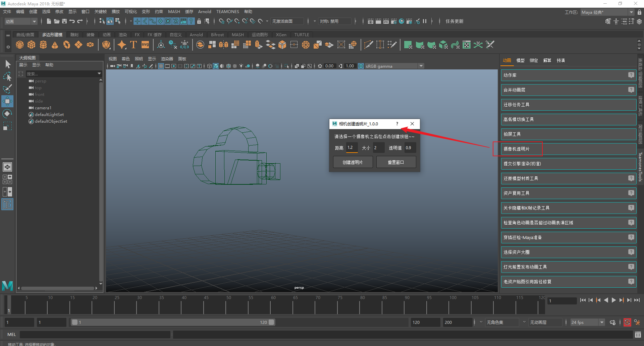Create polygon type with T icon
644x346 pixels.
pos(133,45)
